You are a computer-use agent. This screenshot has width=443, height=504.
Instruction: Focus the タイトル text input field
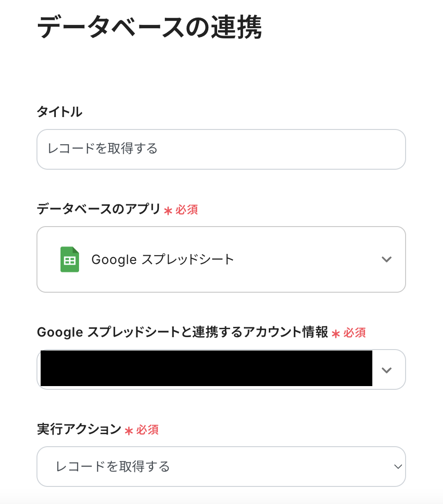point(221,149)
